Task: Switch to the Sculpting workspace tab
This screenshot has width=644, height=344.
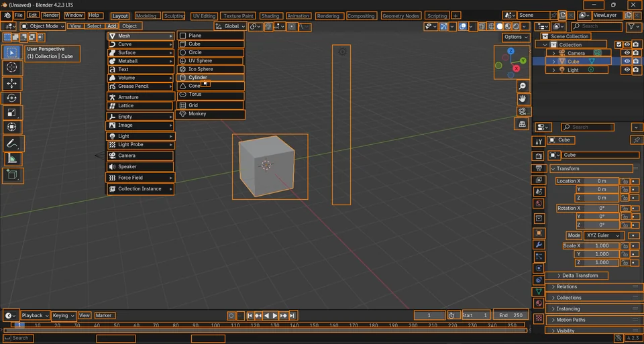Action: click(x=174, y=16)
